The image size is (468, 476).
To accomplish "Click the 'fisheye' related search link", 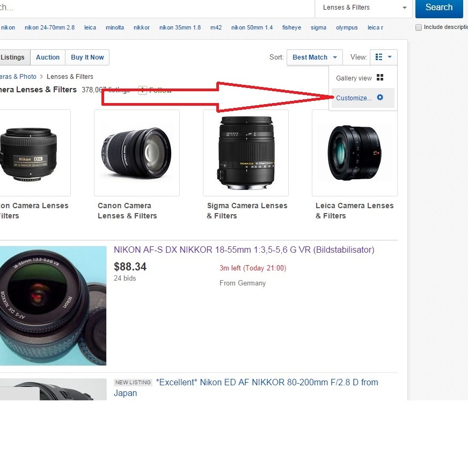I will pyautogui.click(x=291, y=27).
